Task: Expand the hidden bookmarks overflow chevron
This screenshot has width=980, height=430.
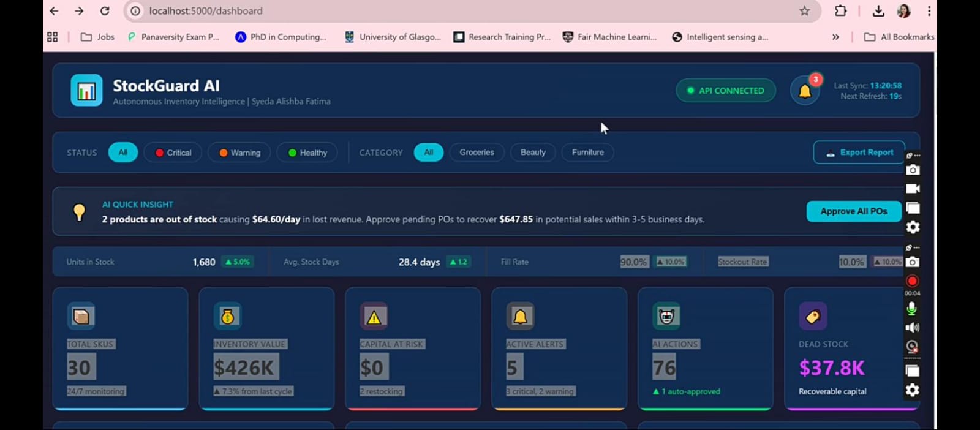Action: click(x=835, y=37)
